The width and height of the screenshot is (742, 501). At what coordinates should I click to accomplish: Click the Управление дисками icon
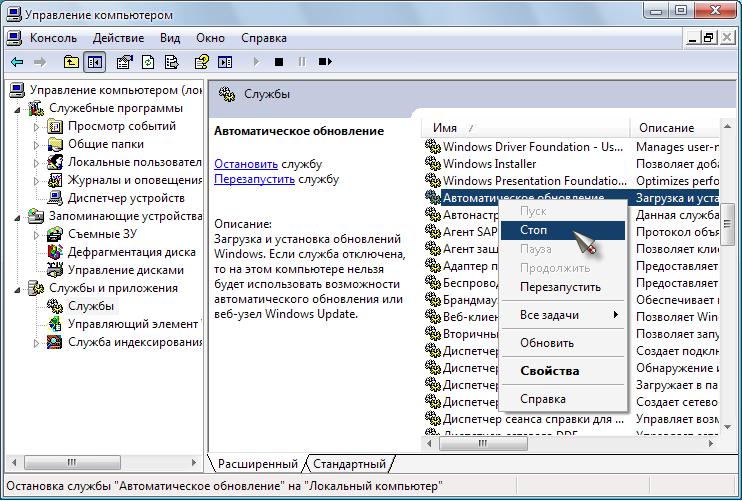click(x=55, y=270)
